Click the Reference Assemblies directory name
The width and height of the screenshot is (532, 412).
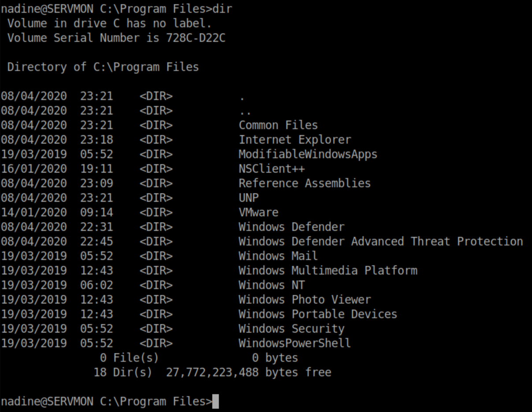tap(305, 183)
